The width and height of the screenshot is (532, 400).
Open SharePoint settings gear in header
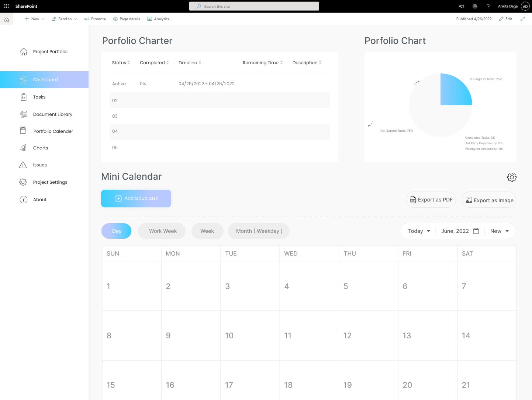(475, 6)
